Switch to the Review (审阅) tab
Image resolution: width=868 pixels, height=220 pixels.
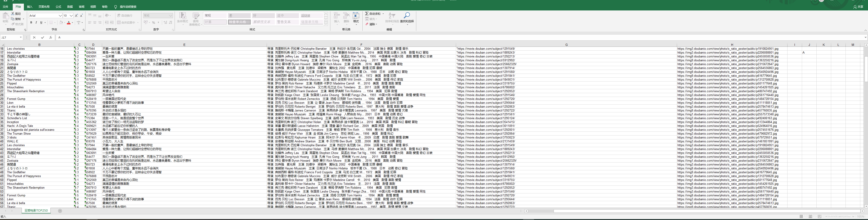click(x=82, y=7)
